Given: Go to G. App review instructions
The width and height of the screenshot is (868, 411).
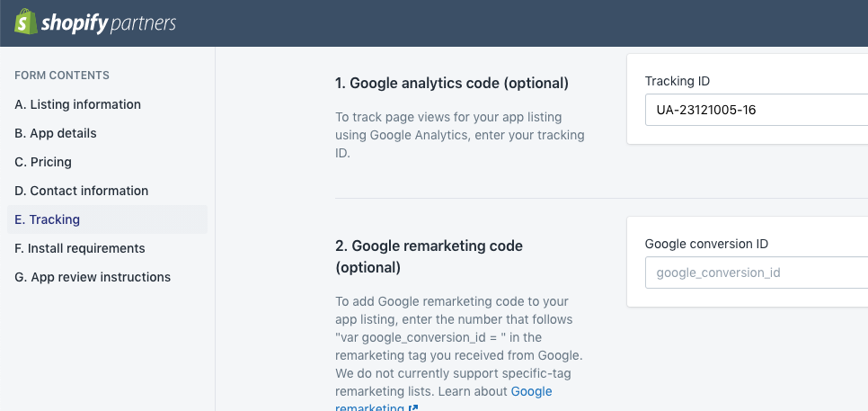Looking at the screenshot, I should (x=93, y=277).
